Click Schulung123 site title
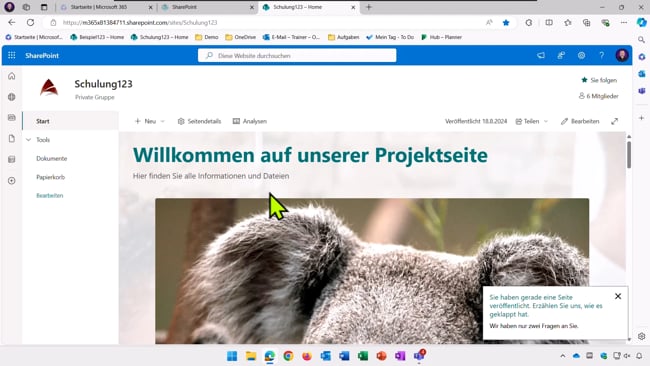The width and height of the screenshot is (650, 366). (104, 84)
